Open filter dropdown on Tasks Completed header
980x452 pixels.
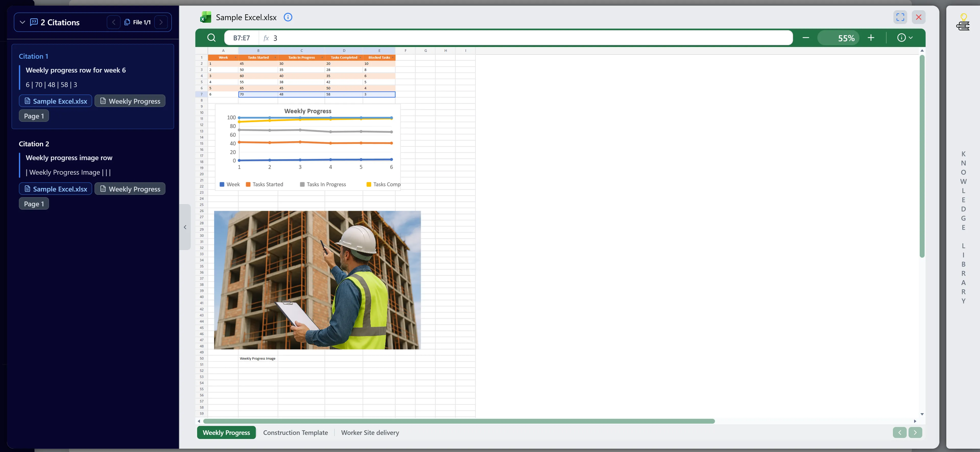tap(360, 57)
